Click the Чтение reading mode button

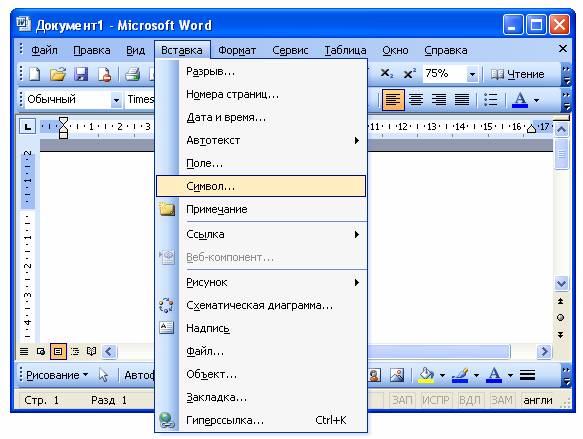(517, 74)
